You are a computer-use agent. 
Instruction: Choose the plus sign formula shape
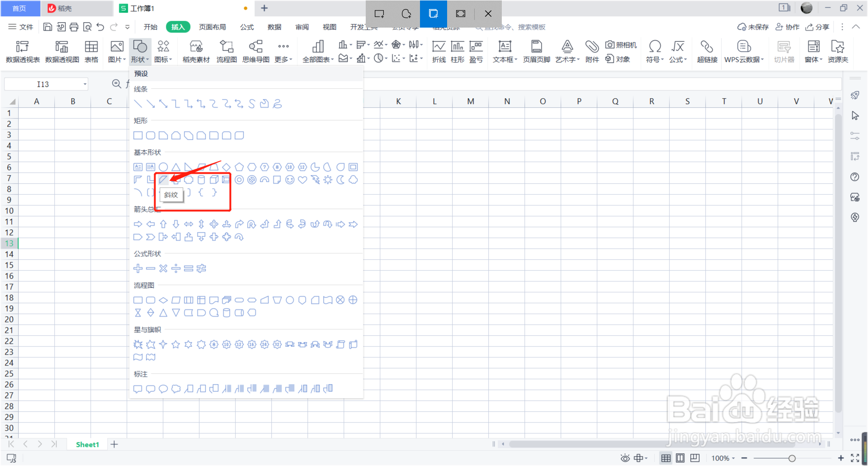point(138,268)
